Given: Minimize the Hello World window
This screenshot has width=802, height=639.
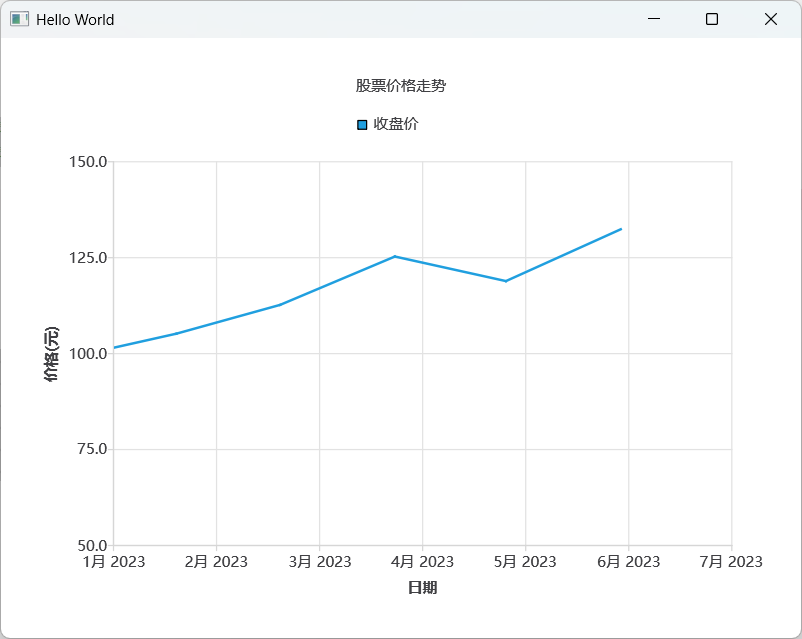Looking at the screenshot, I should pos(654,19).
